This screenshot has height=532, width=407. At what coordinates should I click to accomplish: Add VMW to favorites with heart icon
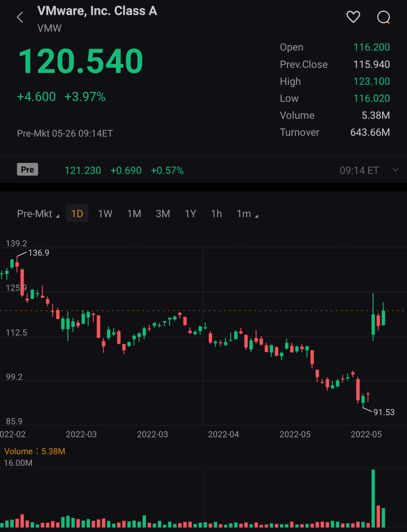[x=353, y=17]
